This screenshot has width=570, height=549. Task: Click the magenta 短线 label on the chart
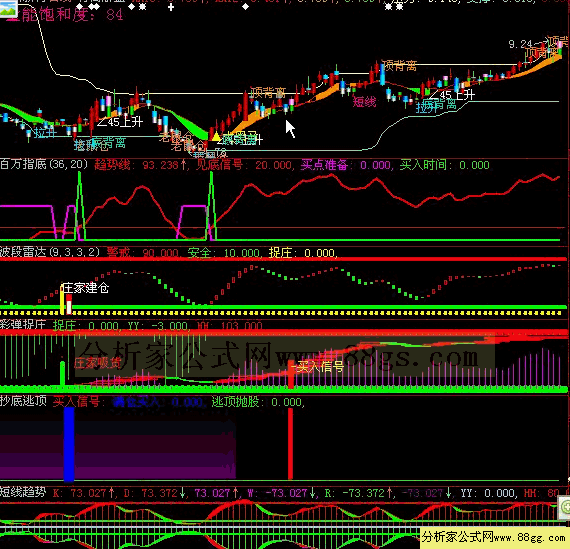coord(364,102)
